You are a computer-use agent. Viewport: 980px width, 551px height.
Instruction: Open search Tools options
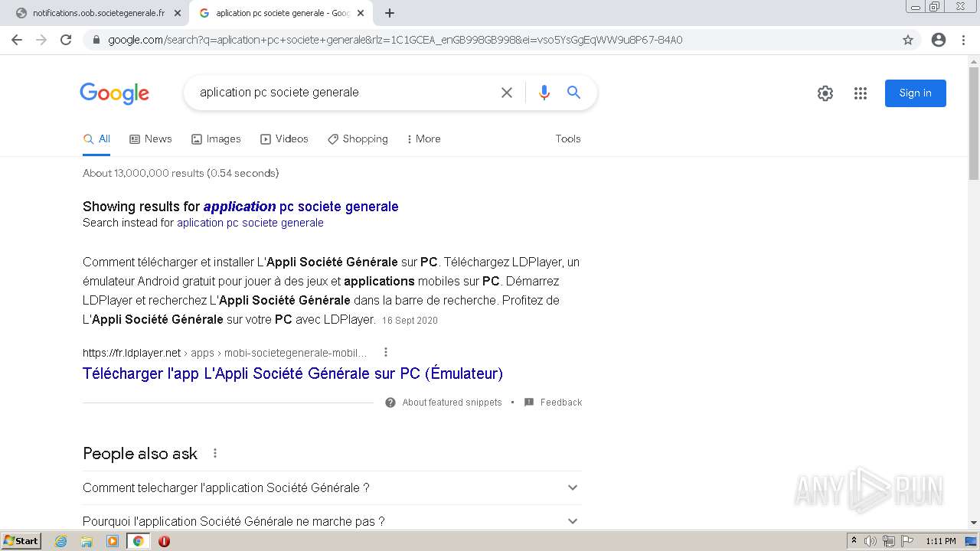(568, 139)
